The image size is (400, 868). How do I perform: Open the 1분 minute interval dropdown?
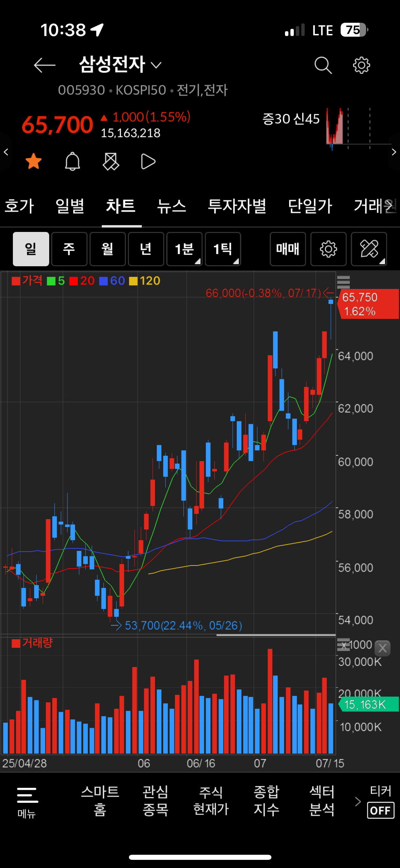(185, 249)
